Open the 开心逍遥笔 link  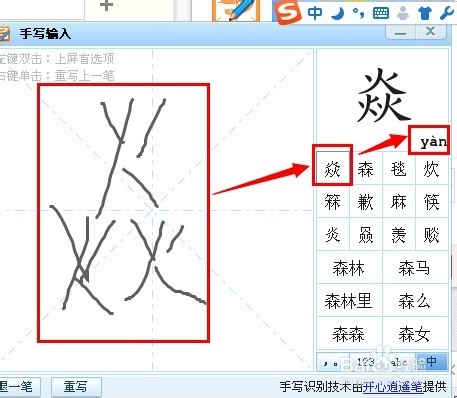393,387
